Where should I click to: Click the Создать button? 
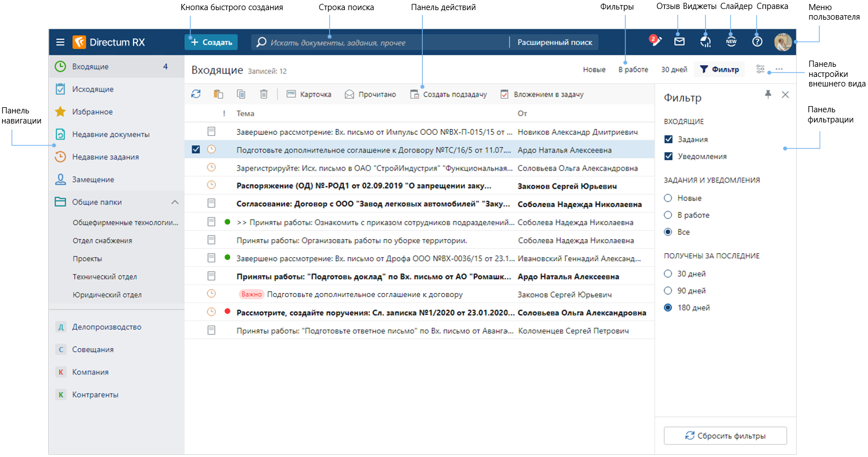(x=211, y=42)
